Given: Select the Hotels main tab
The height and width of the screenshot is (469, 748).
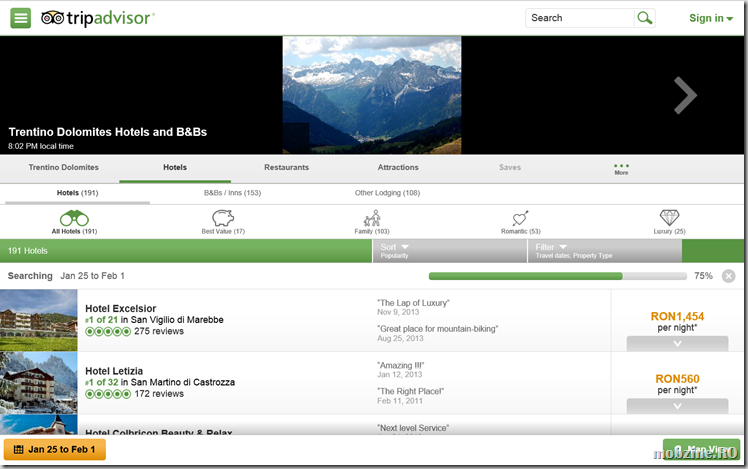Looking at the screenshot, I should tap(175, 167).
